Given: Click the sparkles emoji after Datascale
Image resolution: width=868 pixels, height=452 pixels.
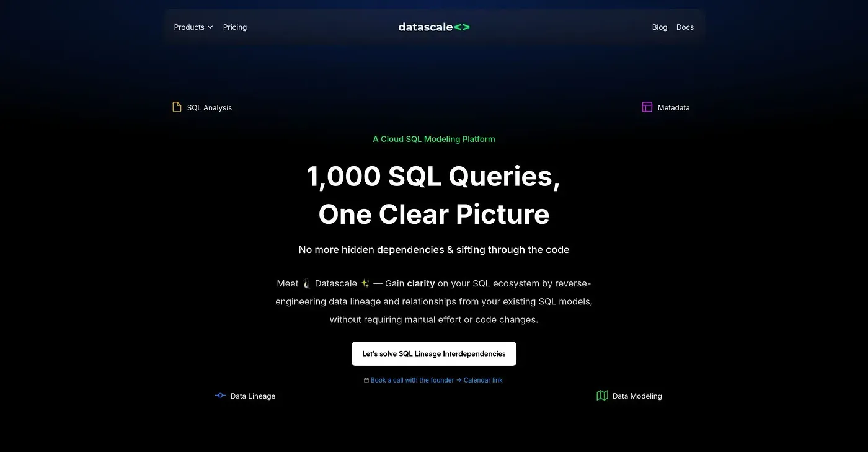Looking at the screenshot, I should [365, 283].
